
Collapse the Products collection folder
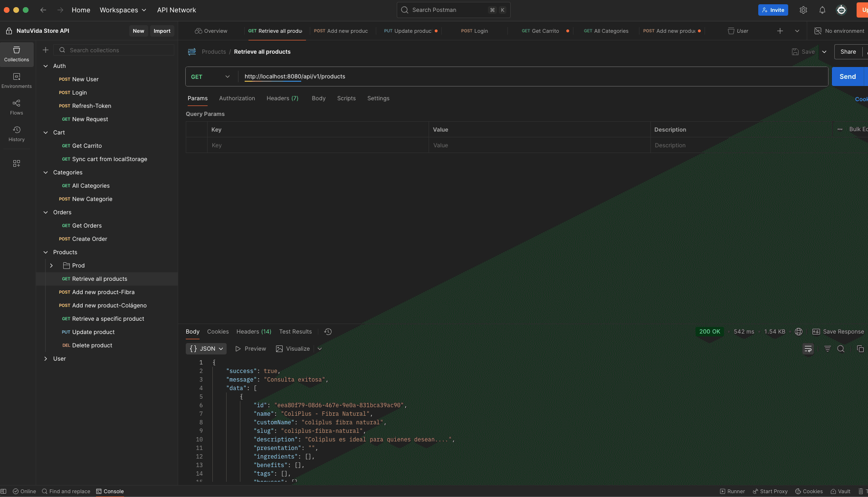(x=46, y=252)
